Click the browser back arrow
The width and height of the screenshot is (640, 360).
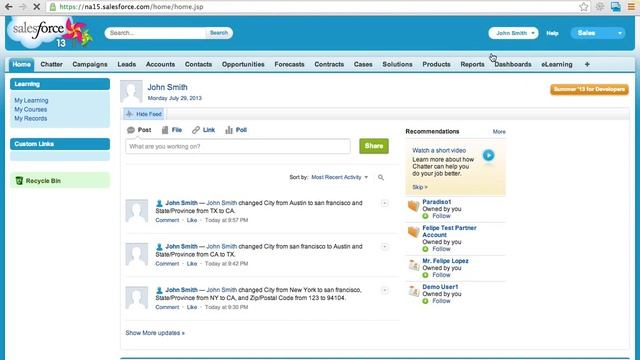click(x=9, y=7)
